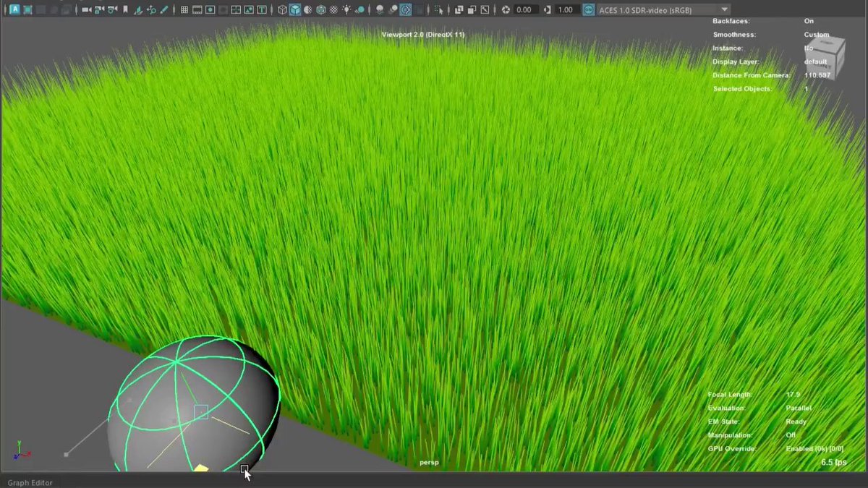Screen dimensions: 868x488
Task: Toggle the Film Gate display
Action: coord(197,10)
